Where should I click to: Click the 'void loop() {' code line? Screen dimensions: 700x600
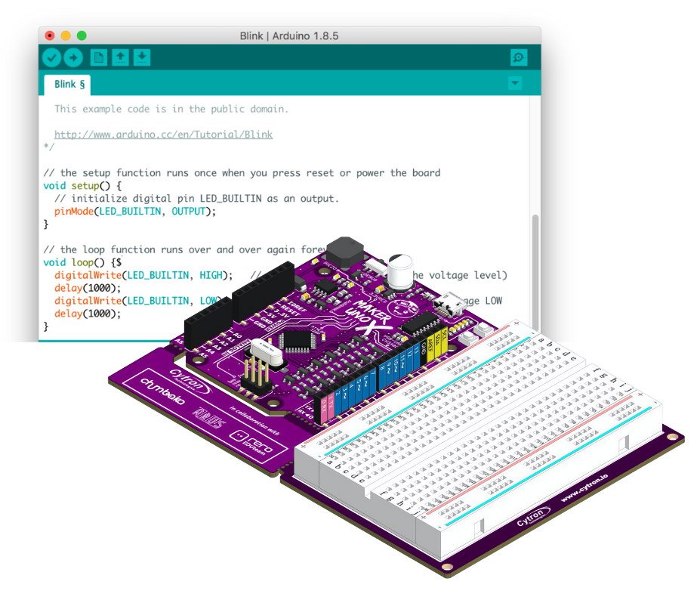pos(82,263)
